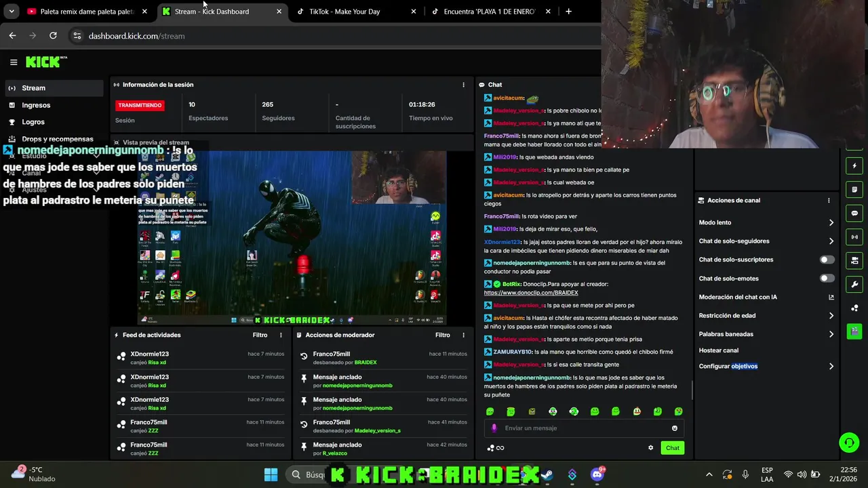Click TRANSMITIENDO status badge
Image resolution: width=868 pixels, height=488 pixels.
coord(140,105)
